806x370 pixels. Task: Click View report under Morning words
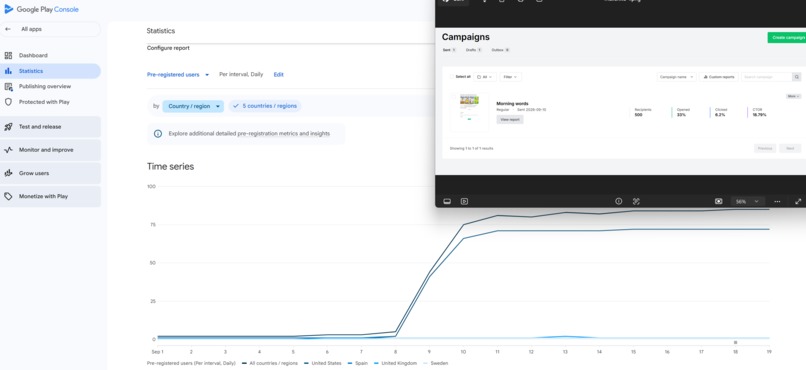(510, 119)
